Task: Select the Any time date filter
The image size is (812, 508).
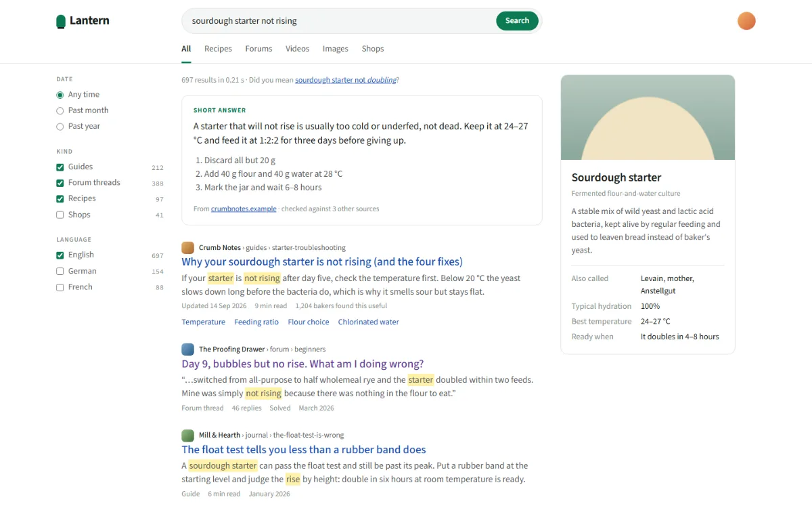Action: pyautogui.click(x=60, y=95)
